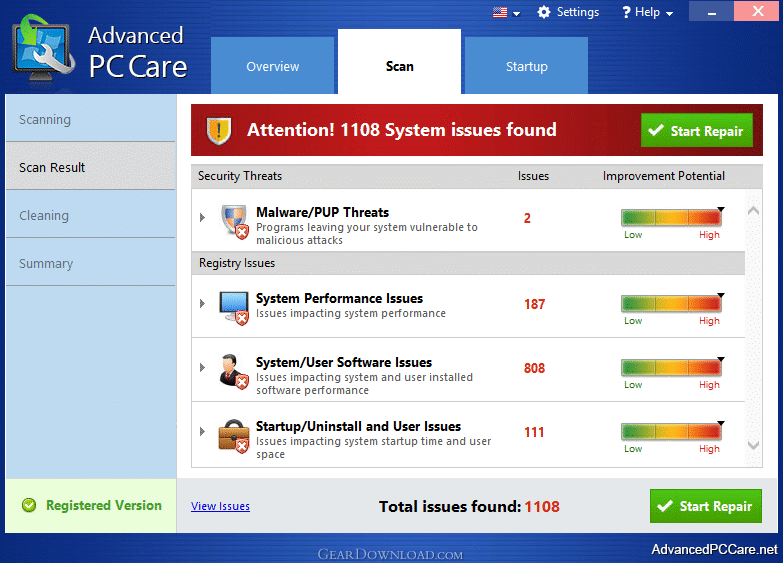
Task: Go to Cleaning in the sidebar
Action: (90, 214)
